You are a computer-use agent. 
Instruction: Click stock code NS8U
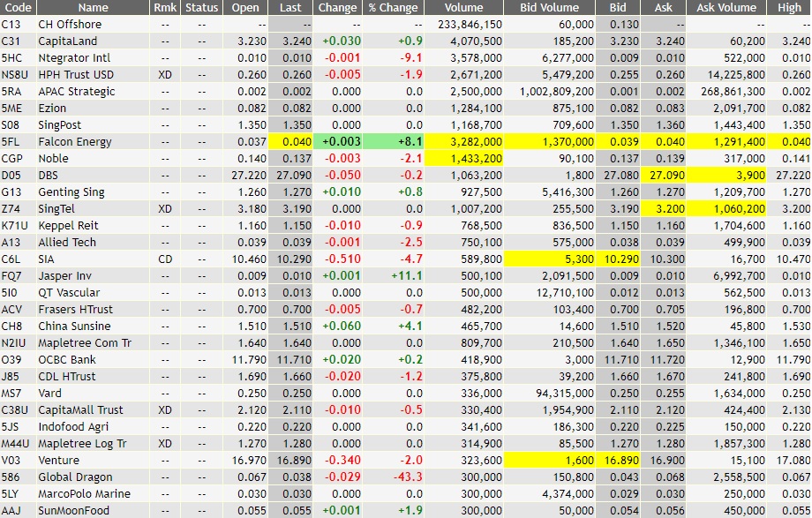[14, 75]
